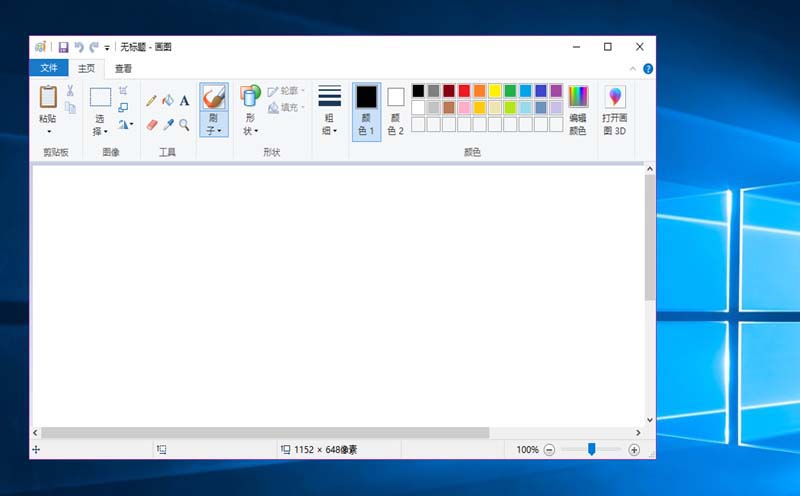Click the first empty custom color slot
800x496 pixels.
(x=418, y=124)
